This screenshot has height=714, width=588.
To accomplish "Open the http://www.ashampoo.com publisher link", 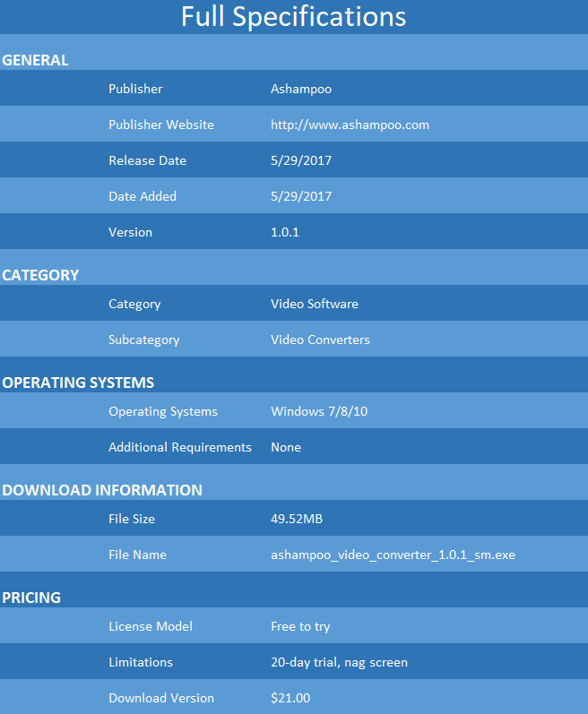I will click(350, 125).
